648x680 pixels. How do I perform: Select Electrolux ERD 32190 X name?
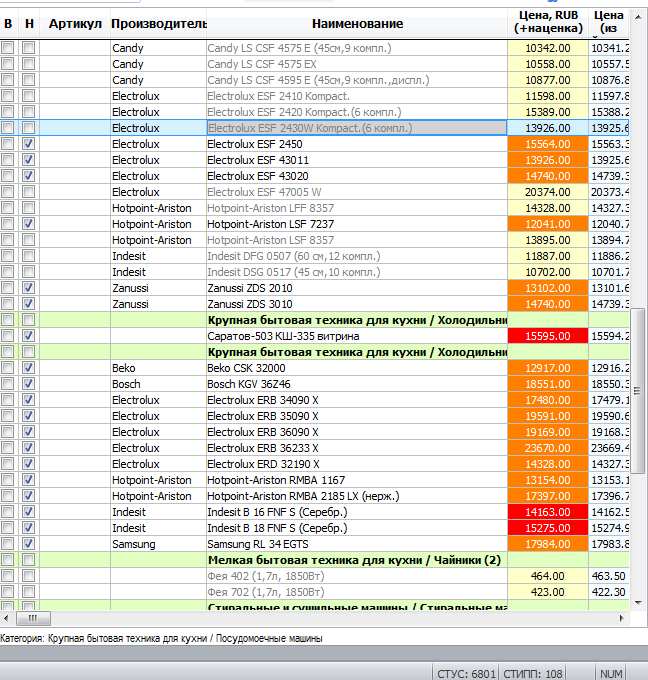point(357,464)
